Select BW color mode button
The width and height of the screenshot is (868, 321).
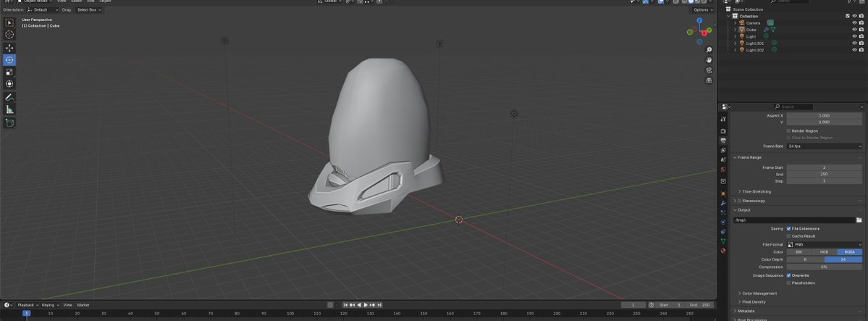[x=799, y=252]
